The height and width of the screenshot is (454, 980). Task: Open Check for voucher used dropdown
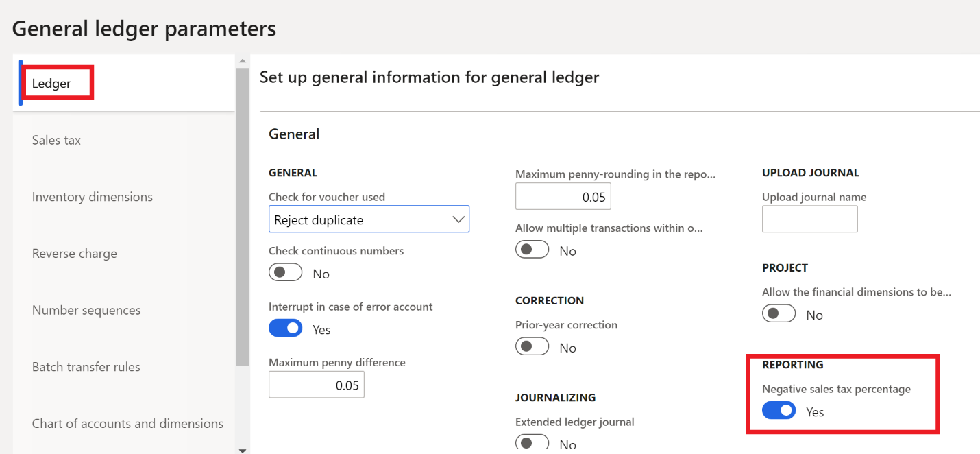tap(369, 220)
